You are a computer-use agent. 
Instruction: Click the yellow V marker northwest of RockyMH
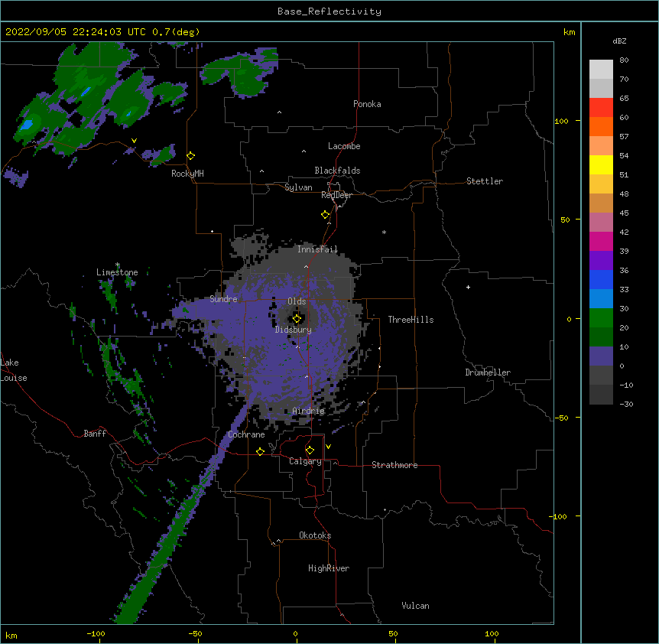point(134,141)
